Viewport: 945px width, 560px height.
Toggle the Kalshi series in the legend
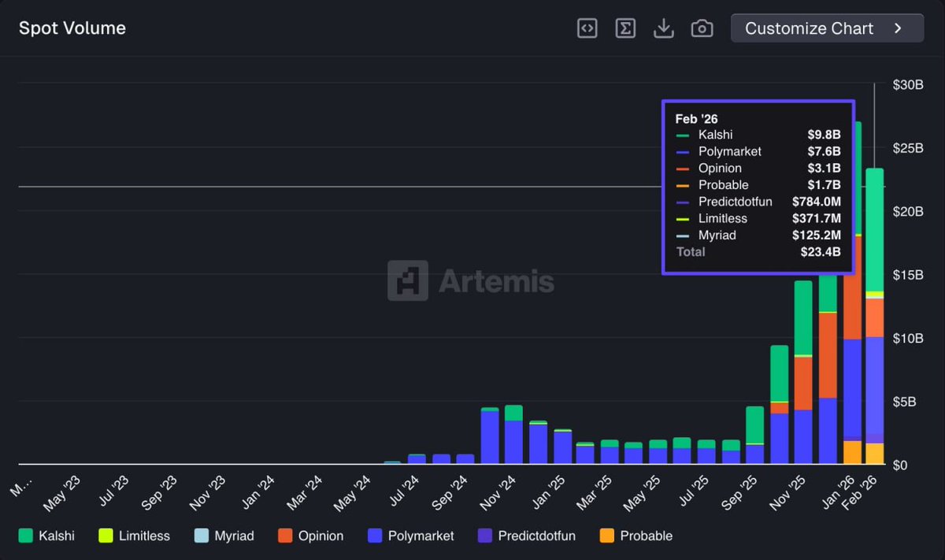point(49,536)
